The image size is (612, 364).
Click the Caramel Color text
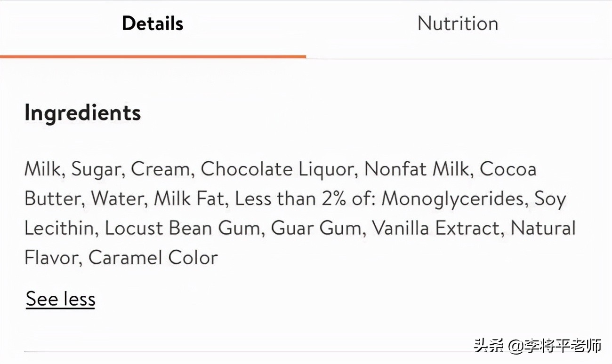(x=153, y=258)
